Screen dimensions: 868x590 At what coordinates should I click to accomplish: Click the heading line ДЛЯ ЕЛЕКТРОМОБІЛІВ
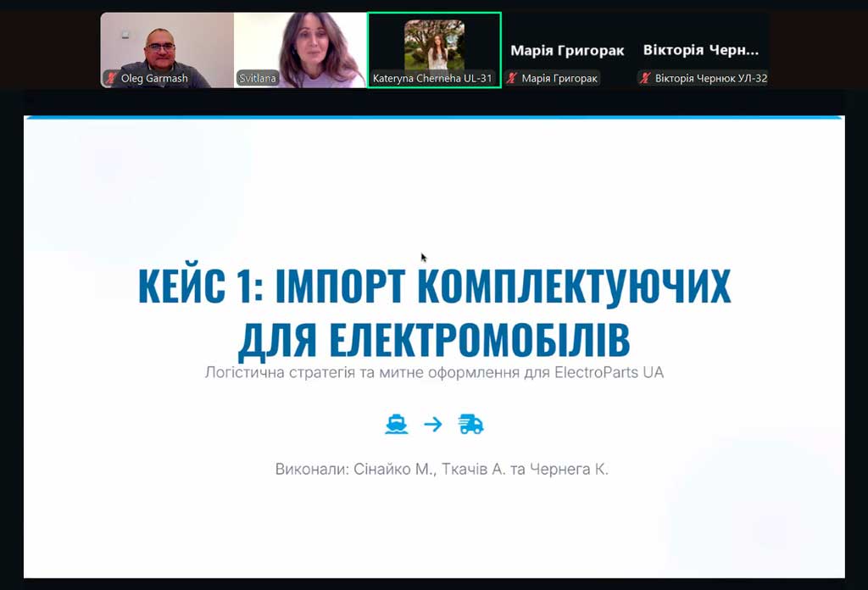(x=434, y=338)
